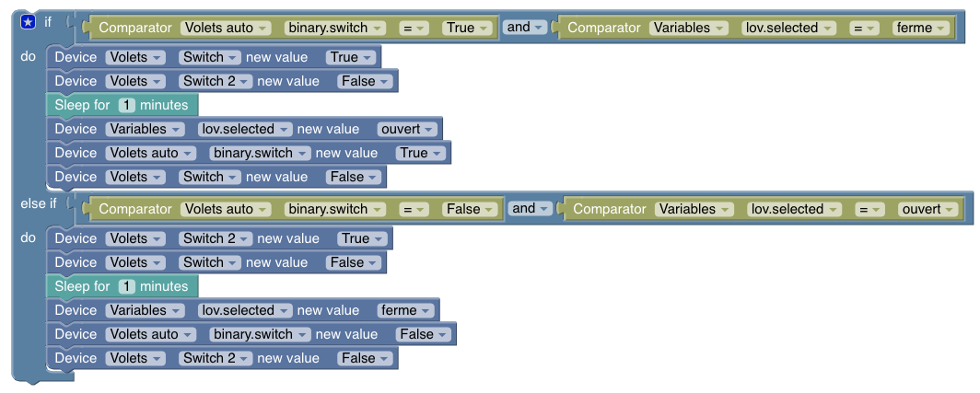Open the 'Variables' device dropdown in the else if comparator

point(694,209)
